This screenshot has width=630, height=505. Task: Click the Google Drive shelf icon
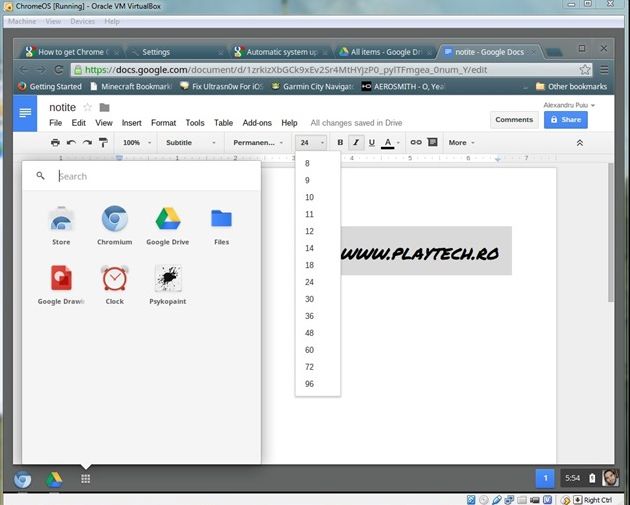(54, 479)
